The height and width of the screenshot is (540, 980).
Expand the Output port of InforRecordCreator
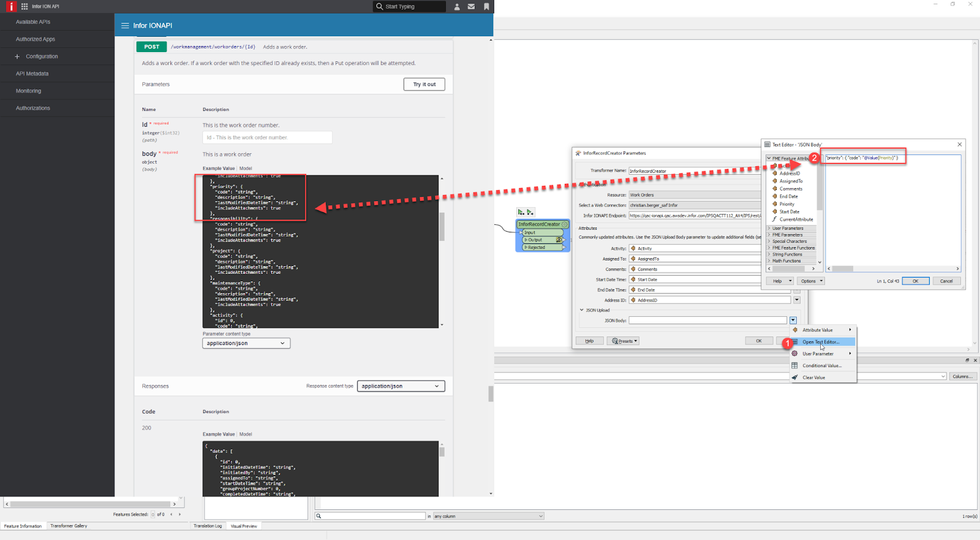(526, 240)
